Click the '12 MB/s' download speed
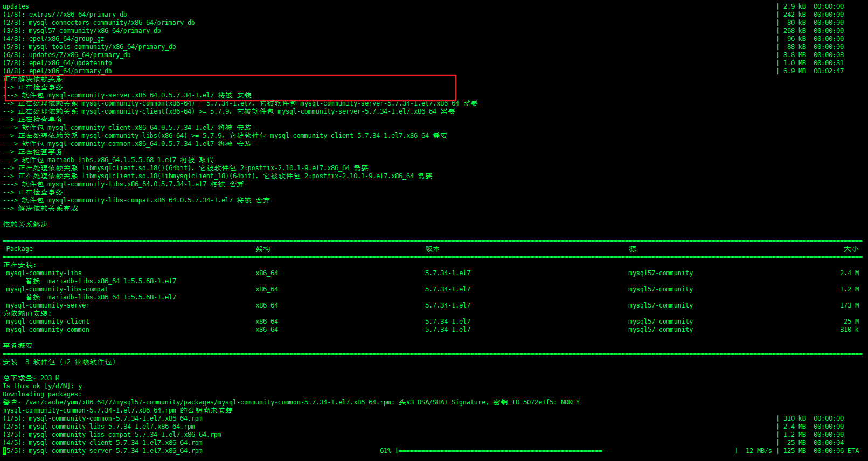The width and height of the screenshot is (868, 461). pyautogui.click(x=759, y=451)
